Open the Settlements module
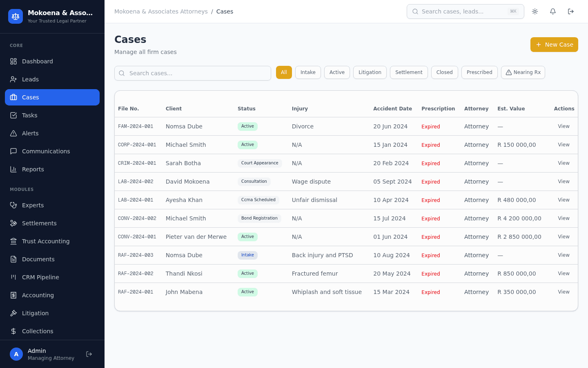588x368 pixels. (x=52, y=223)
